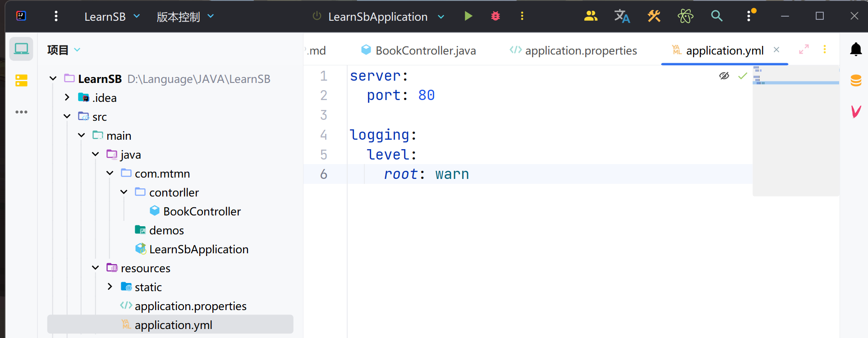The height and width of the screenshot is (338, 868).
Task: Open the search everywhere magnifier
Action: (716, 16)
